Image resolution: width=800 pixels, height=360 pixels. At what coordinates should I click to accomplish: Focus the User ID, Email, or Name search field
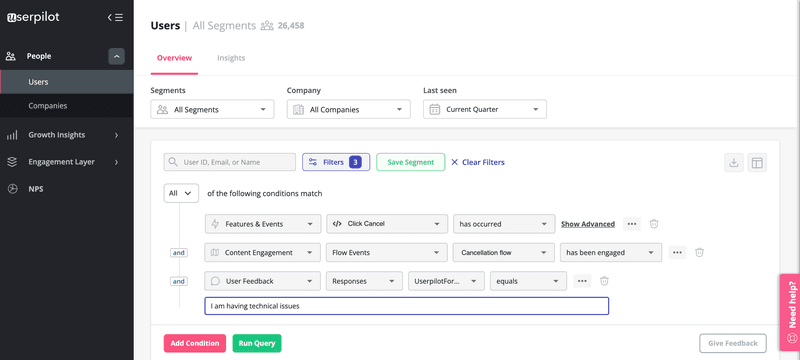[230, 162]
